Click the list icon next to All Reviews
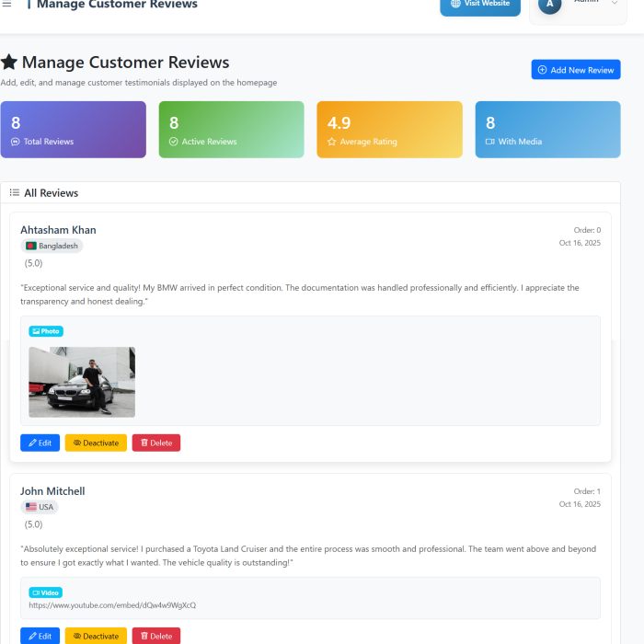 [15, 193]
